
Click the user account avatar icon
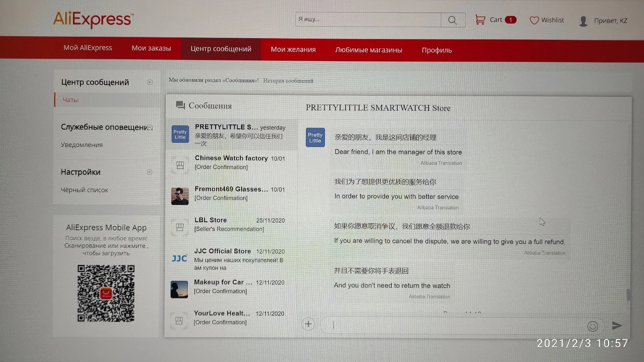tap(583, 21)
